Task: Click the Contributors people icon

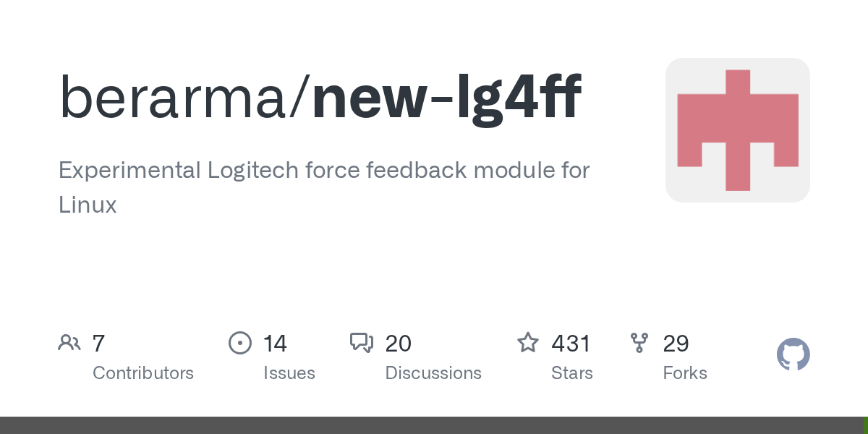Action: (69, 343)
